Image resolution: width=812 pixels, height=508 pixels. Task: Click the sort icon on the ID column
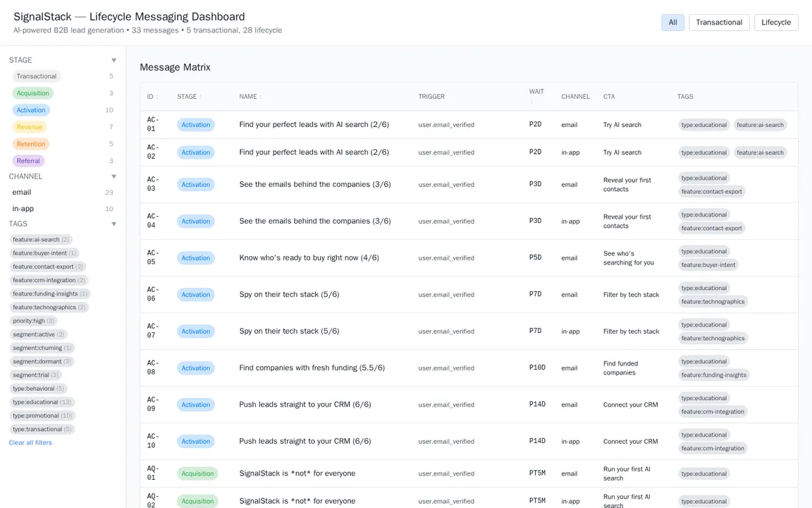coord(157,97)
